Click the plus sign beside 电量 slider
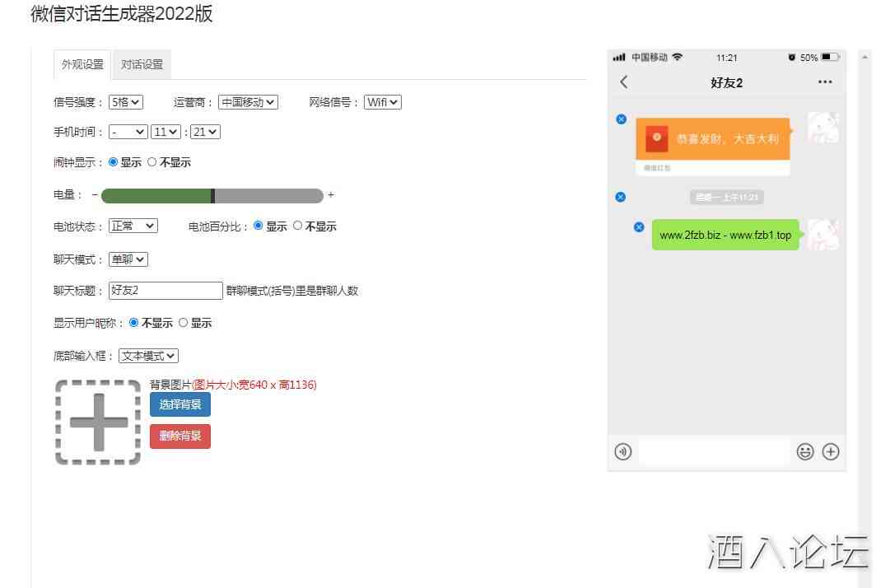The height and width of the screenshot is (588, 895). pos(331,195)
